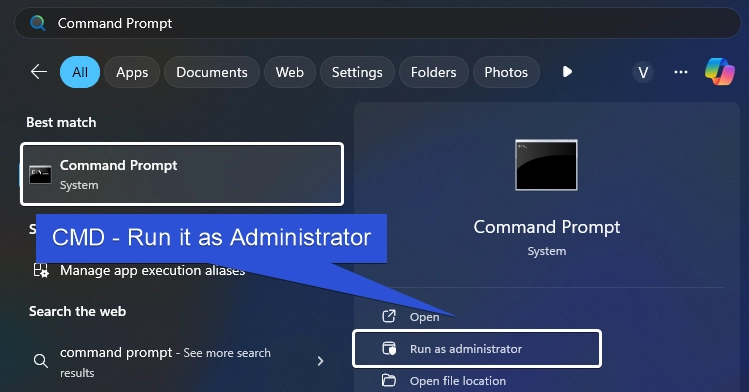This screenshot has width=749, height=392.
Task: Click the search magnifier icon in search box
Action: pyautogui.click(x=38, y=22)
